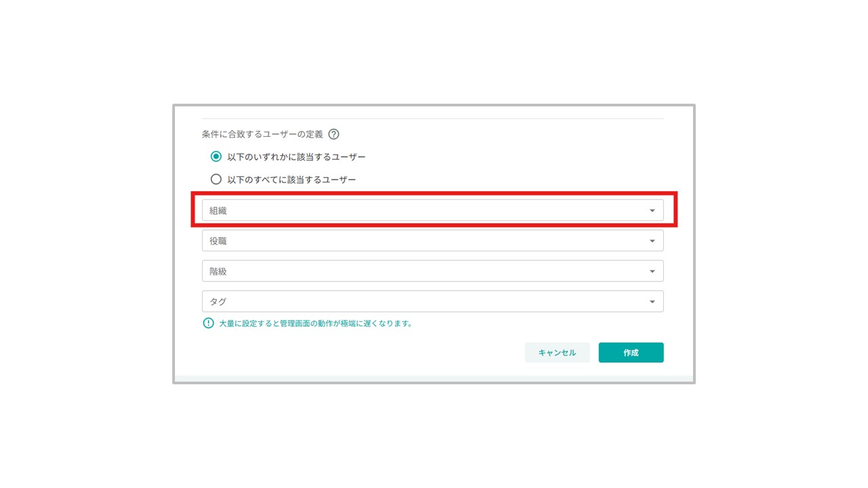This screenshot has height=488, width=868.
Task: Click the help icon beside 条件に合致するユーザーの定義
Action: (334, 134)
